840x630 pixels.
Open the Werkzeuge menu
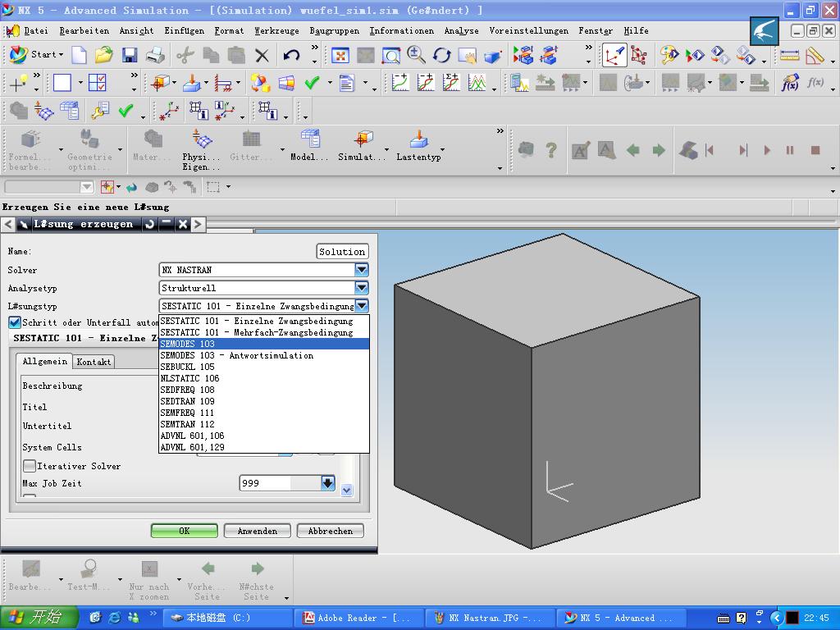coord(276,31)
